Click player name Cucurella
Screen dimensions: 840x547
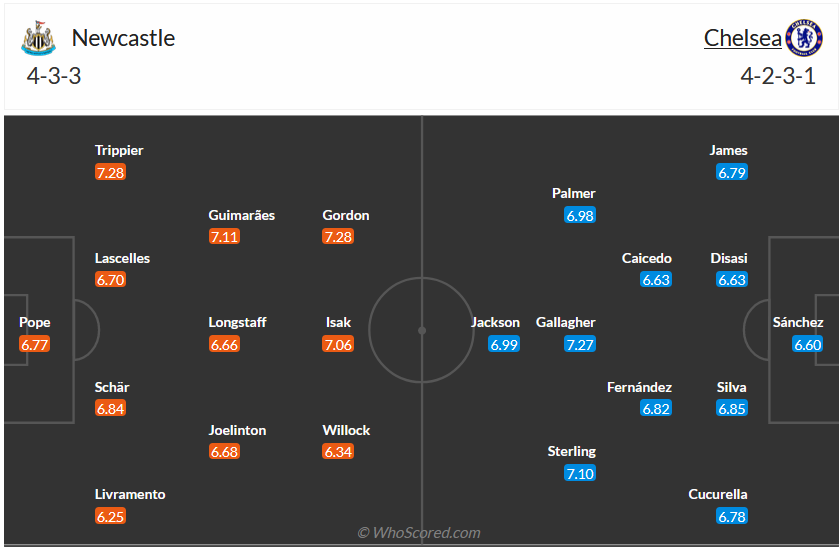[717, 494]
